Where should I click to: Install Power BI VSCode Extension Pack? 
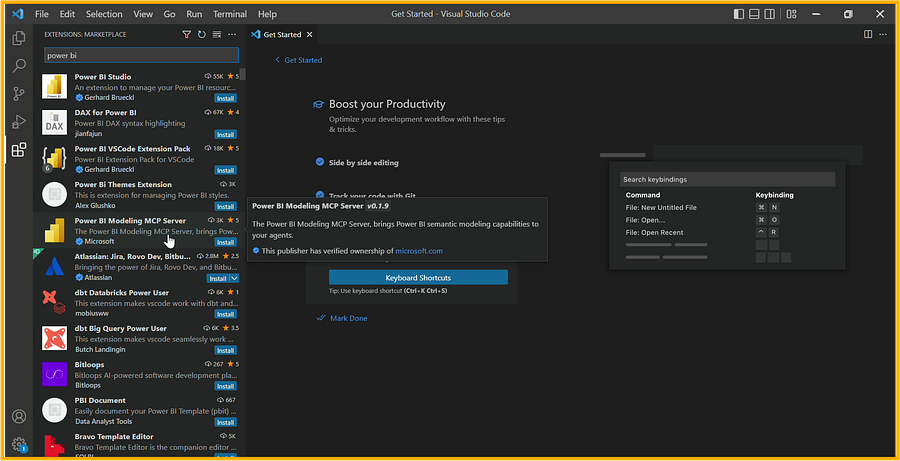click(x=225, y=171)
